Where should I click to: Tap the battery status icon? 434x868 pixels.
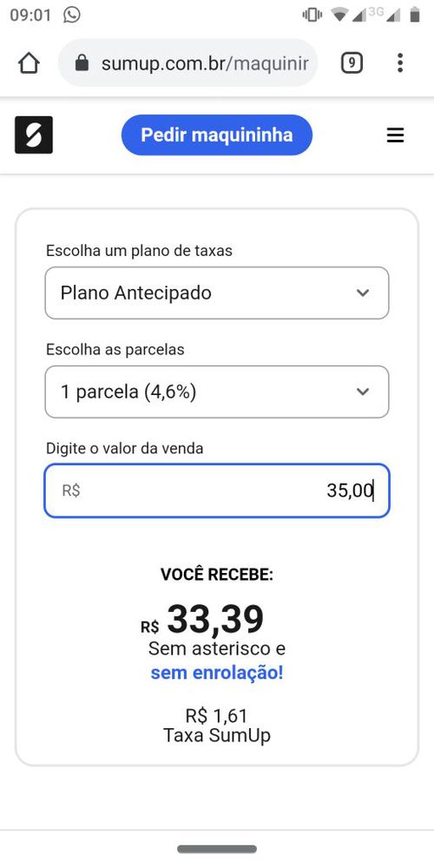pyautogui.click(x=415, y=15)
